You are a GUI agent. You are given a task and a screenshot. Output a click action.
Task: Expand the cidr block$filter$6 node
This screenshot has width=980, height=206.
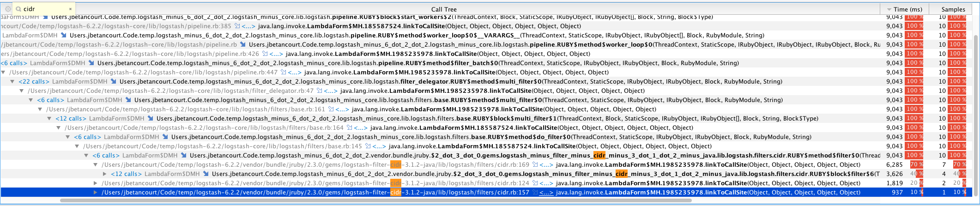[x=105, y=174]
